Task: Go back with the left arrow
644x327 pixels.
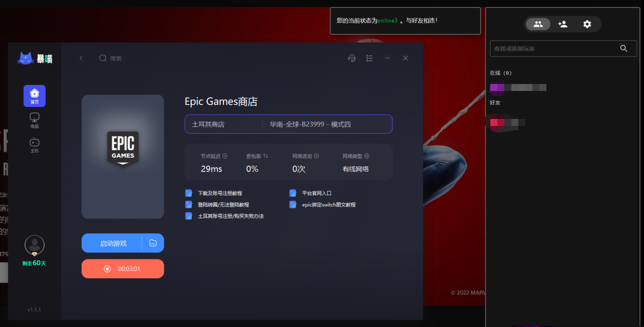Action: tap(81, 58)
